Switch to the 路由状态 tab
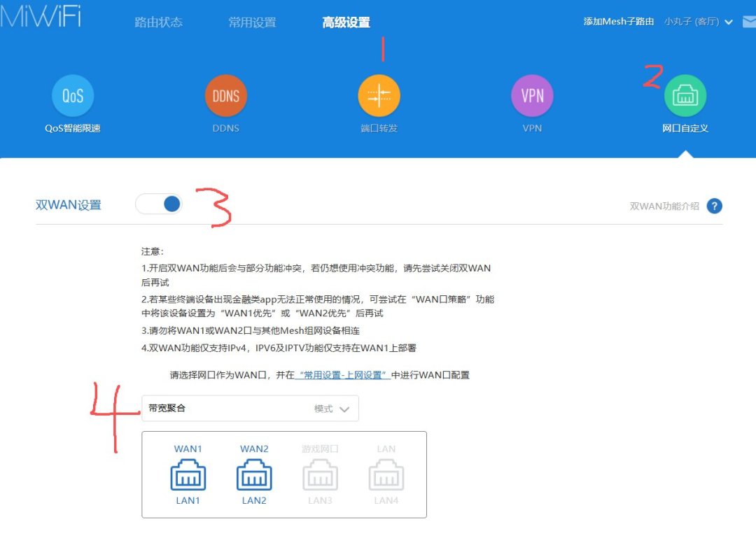756x550 pixels. [159, 22]
